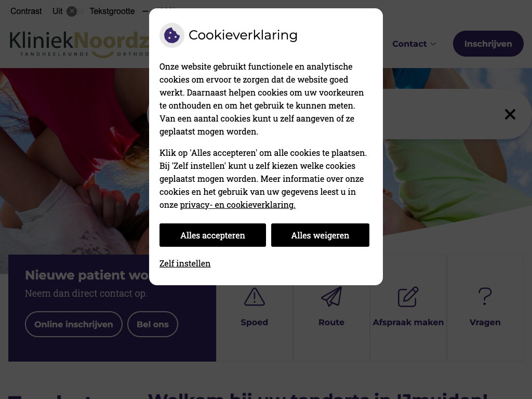Click the chevron next to Contact
This screenshot has width=532, height=399.
pos(433,44)
